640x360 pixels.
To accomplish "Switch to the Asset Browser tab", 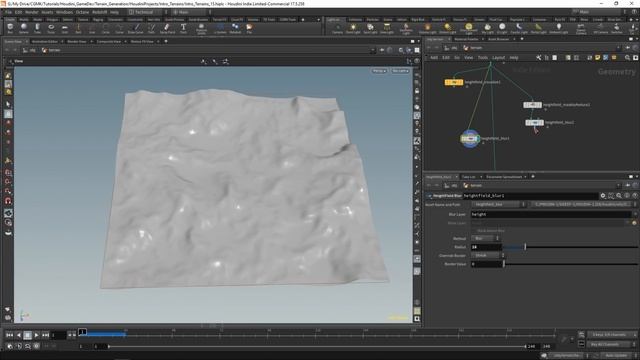I will coord(498,39).
